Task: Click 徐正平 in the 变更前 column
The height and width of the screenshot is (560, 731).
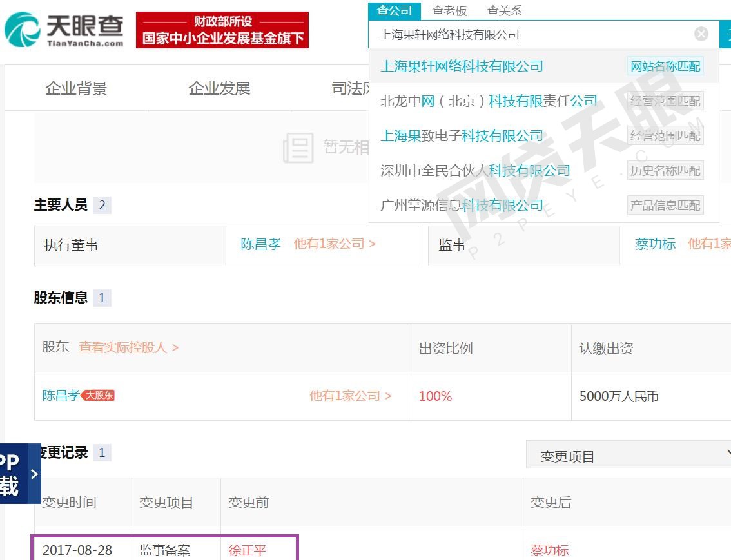Action: tap(247, 550)
